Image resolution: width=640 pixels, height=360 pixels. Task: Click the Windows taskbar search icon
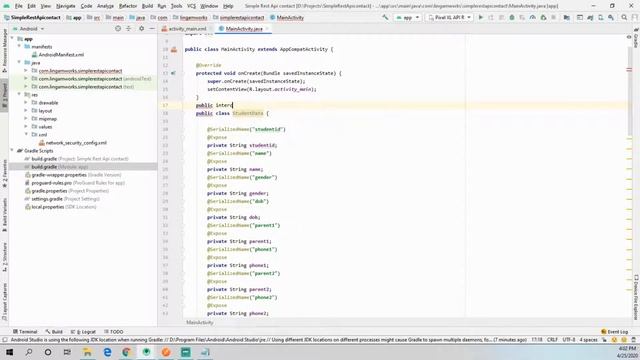tap(29, 352)
